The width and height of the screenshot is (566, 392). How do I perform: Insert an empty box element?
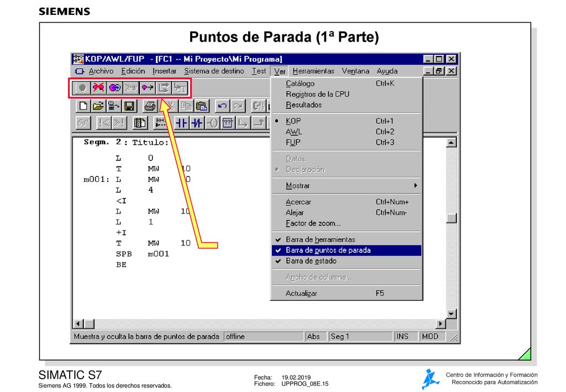[227, 123]
